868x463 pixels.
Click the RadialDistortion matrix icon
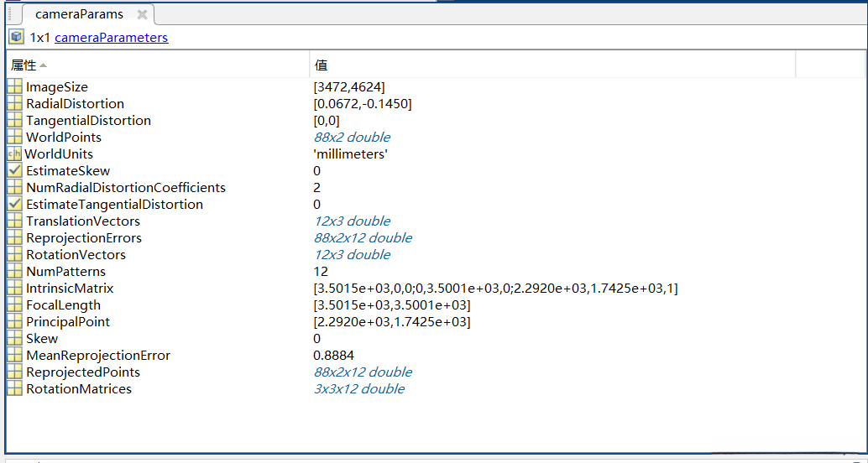[14, 104]
